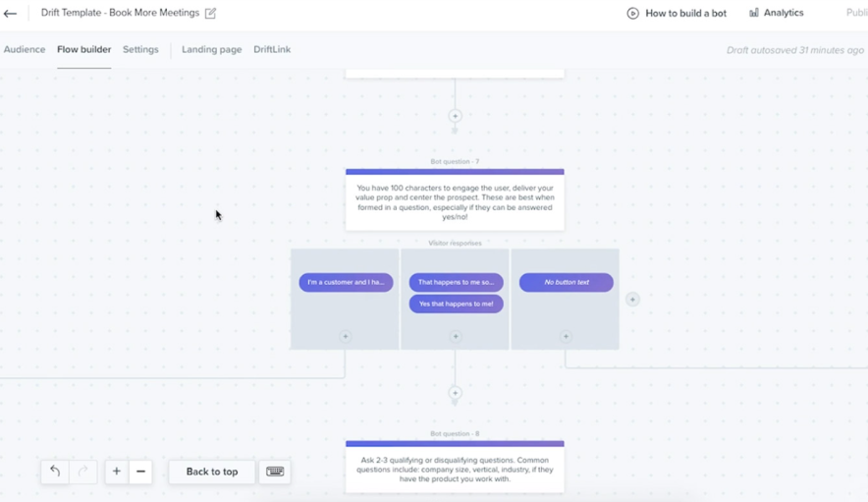Open the Audience tab
Viewport: 868px width, 502px height.
(25, 49)
